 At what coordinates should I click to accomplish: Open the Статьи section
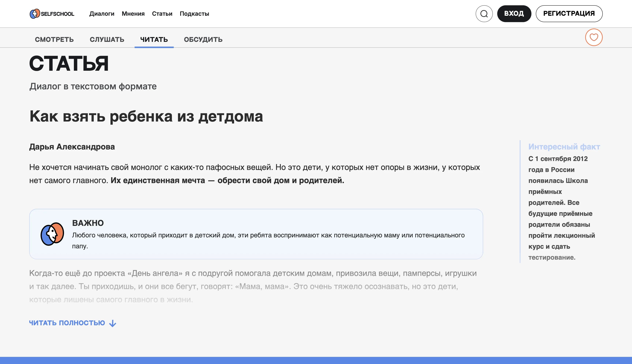[162, 14]
